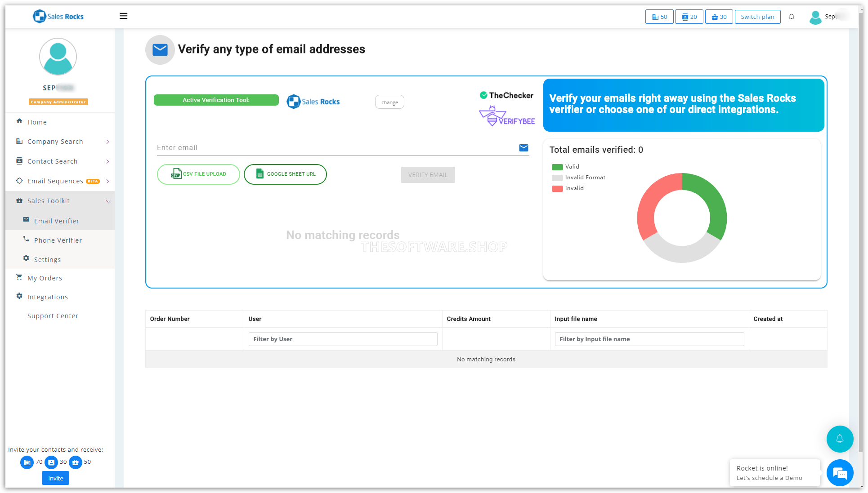This screenshot has width=868, height=493.
Task: Go to My Orders in the sidebar
Action: pyautogui.click(x=44, y=278)
